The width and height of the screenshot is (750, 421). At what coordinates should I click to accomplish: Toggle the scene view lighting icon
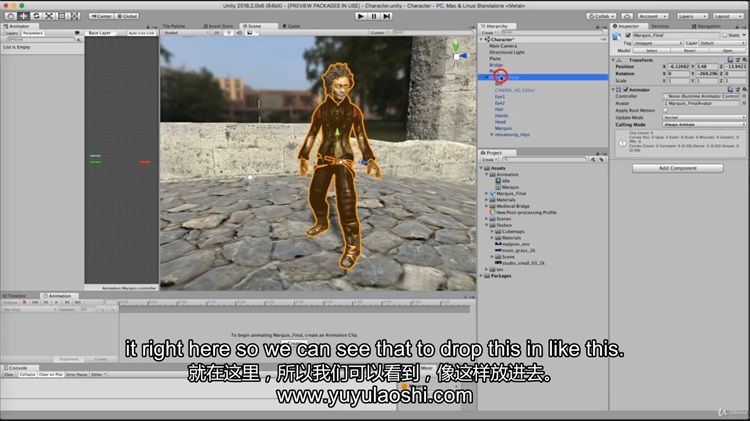229,33
